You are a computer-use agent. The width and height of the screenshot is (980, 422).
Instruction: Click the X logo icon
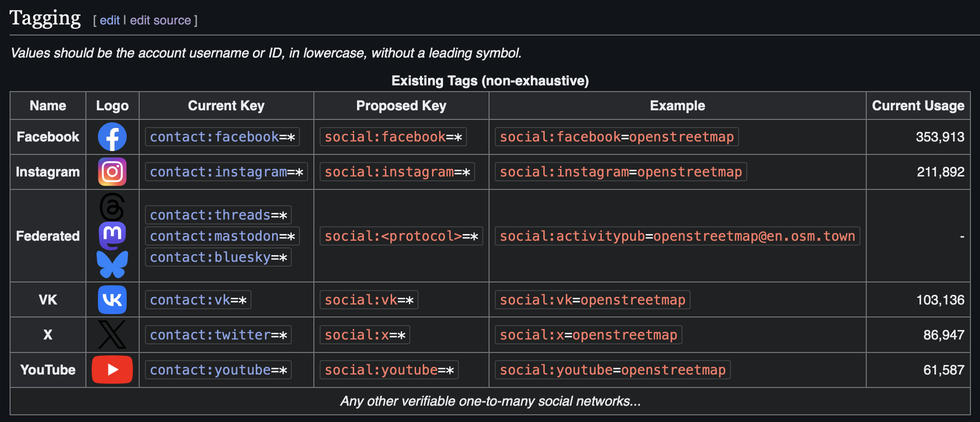(112, 335)
